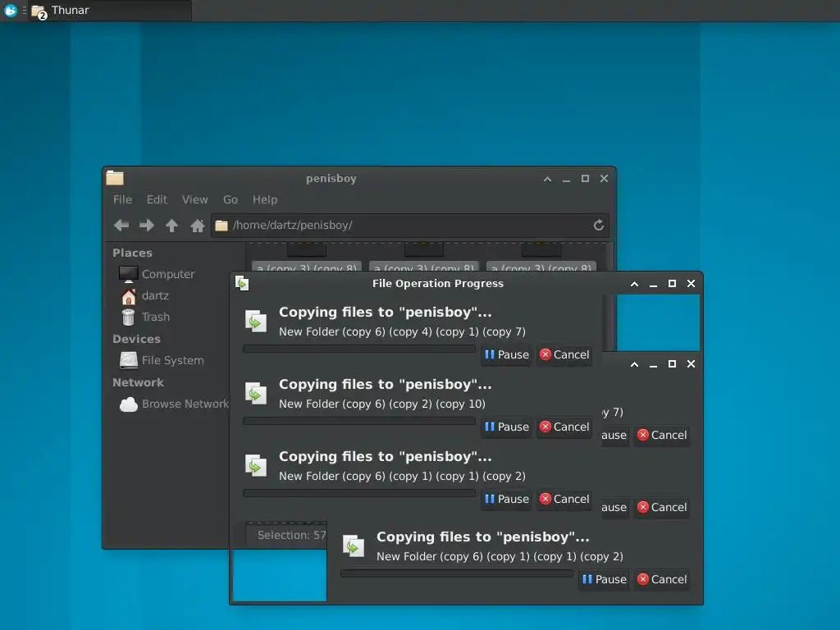
Task: Click the 'Selection: 57' status bar text
Action: click(x=291, y=535)
